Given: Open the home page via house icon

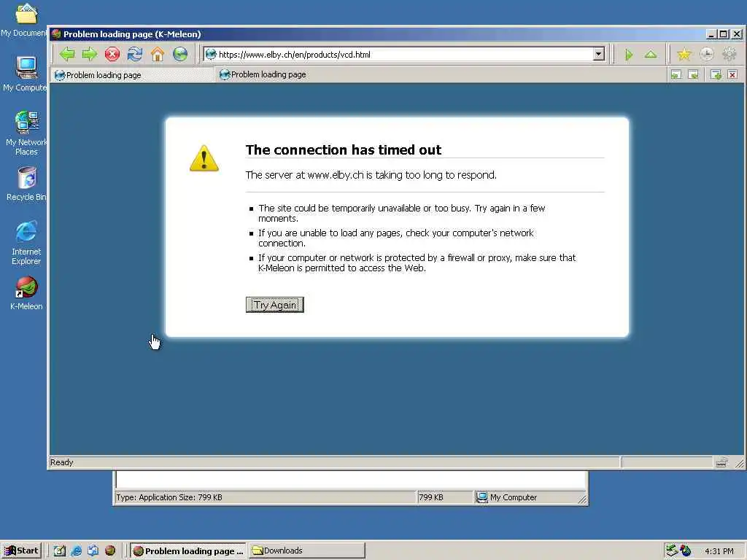Looking at the screenshot, I should [158, 54].
